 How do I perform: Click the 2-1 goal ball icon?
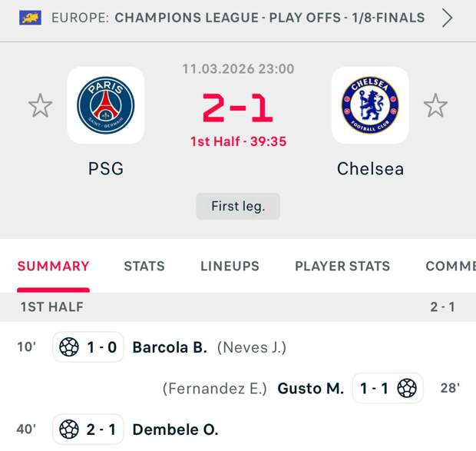[69, 429]
